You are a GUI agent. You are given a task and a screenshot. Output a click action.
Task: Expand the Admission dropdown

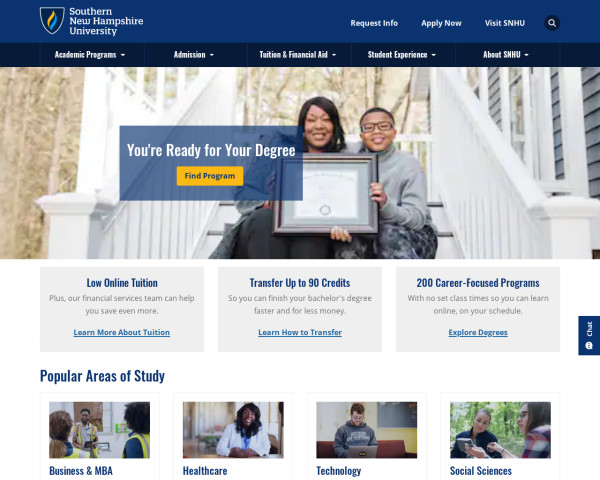coord(194,55)
